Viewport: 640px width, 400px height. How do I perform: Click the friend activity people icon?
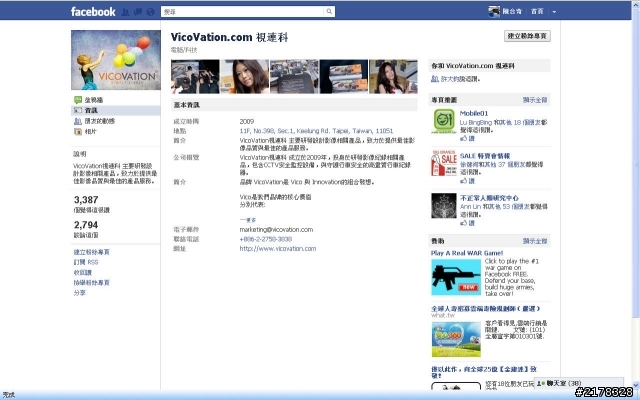click(x=78, y=121)
